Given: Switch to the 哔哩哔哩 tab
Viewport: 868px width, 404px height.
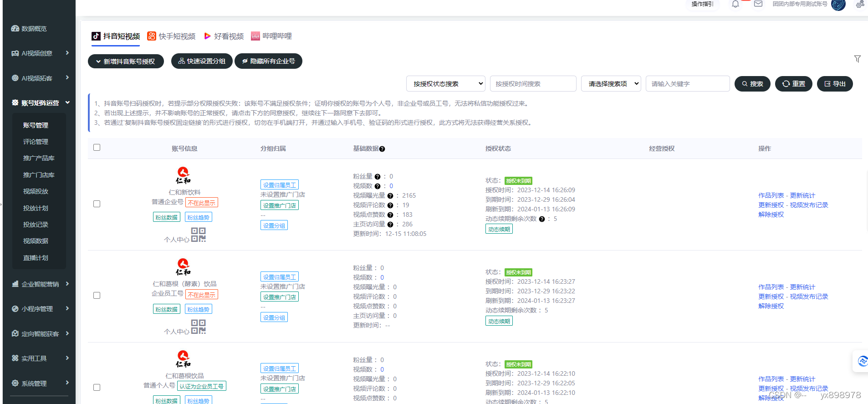Looking at the screenshot, I should (271, 36).
